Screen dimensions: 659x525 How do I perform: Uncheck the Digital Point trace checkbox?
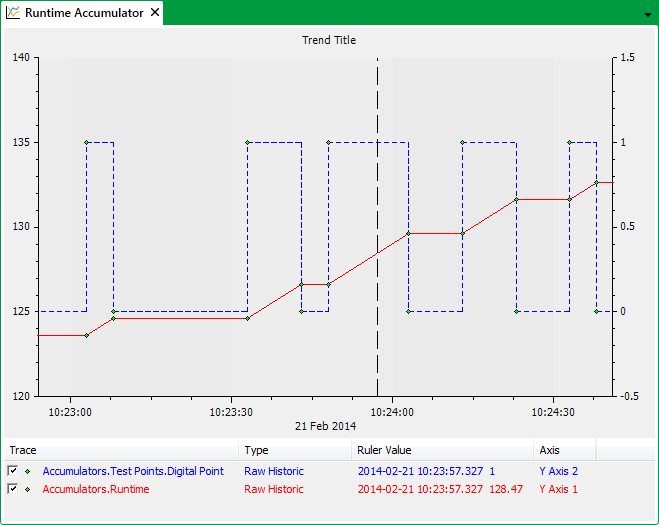13,470
